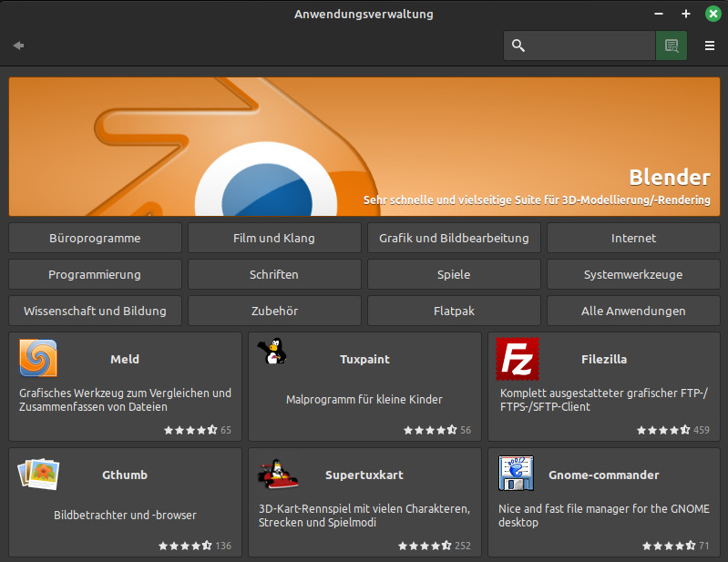Browse the Internet category
This screenshot has height=562, width=728.
(x=634, y=238)
